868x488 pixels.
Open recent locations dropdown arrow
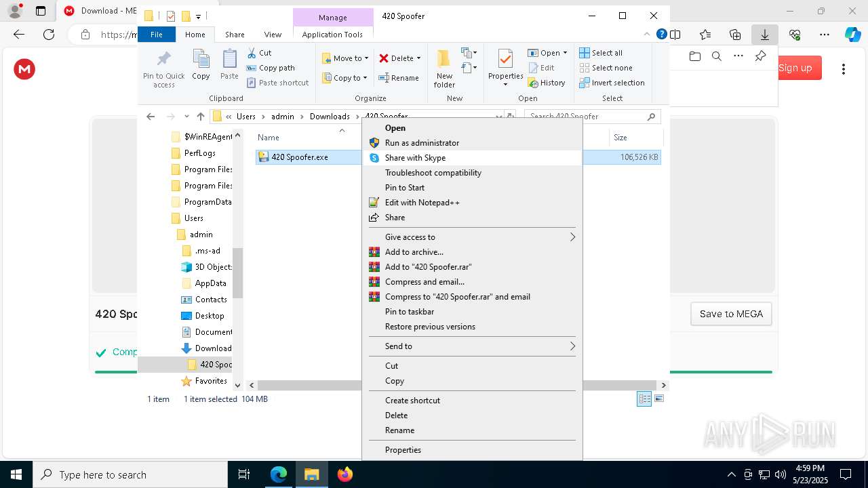186,117
